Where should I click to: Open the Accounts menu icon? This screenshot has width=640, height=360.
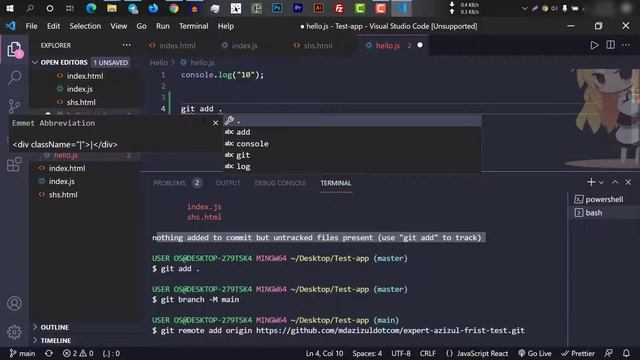14,304
